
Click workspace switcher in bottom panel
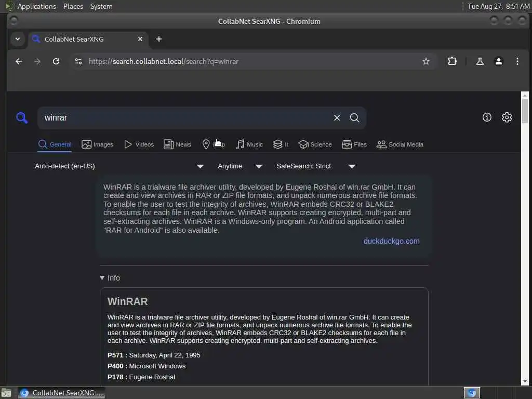point(472,393)
